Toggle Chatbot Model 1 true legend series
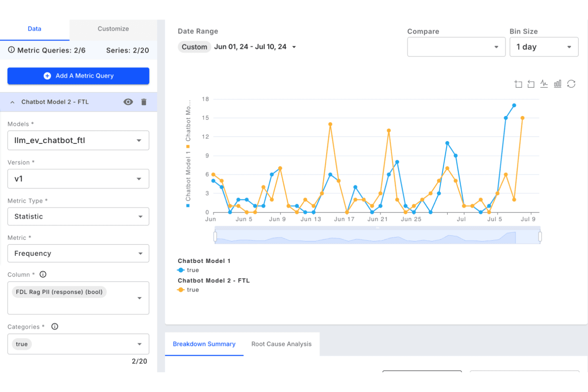The width and height of the screenshot is (588, 392). click(188, 270)
